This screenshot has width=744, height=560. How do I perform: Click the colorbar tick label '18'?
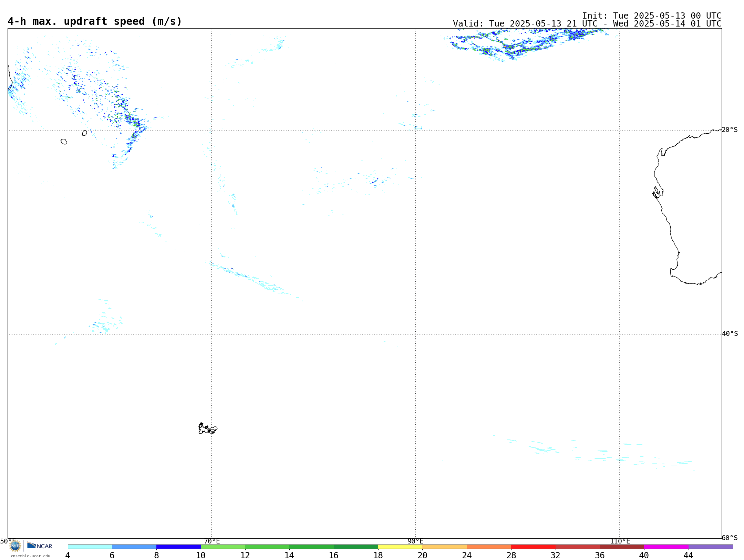click(378, 555)
